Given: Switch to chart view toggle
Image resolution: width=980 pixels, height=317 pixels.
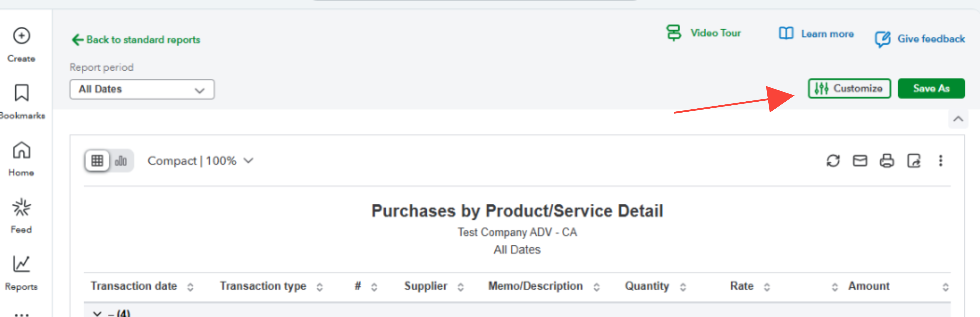Looking at the screenshot, I should coord(121,161).
